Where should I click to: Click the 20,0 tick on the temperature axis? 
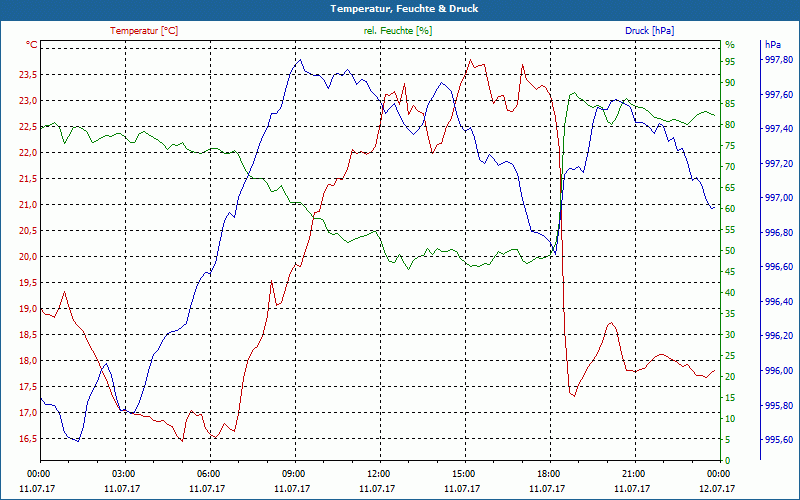click(28, 257)
